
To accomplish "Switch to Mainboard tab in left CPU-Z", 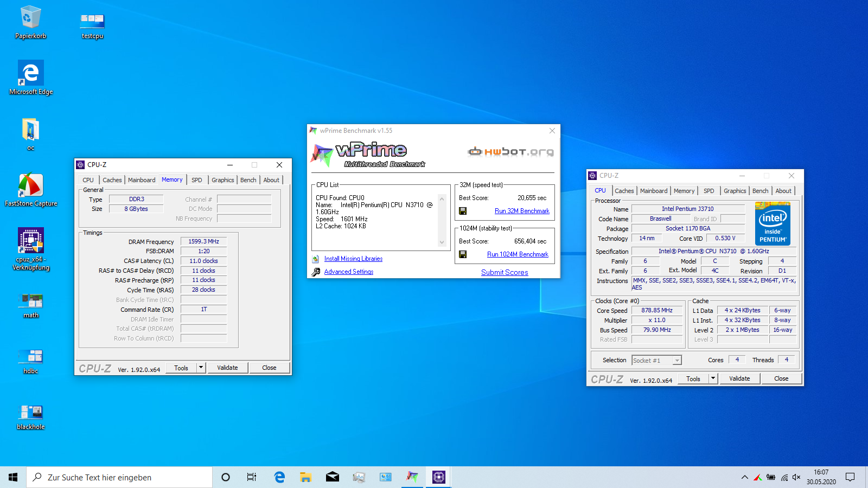I will pyautogui.click(x=142, y=180).
